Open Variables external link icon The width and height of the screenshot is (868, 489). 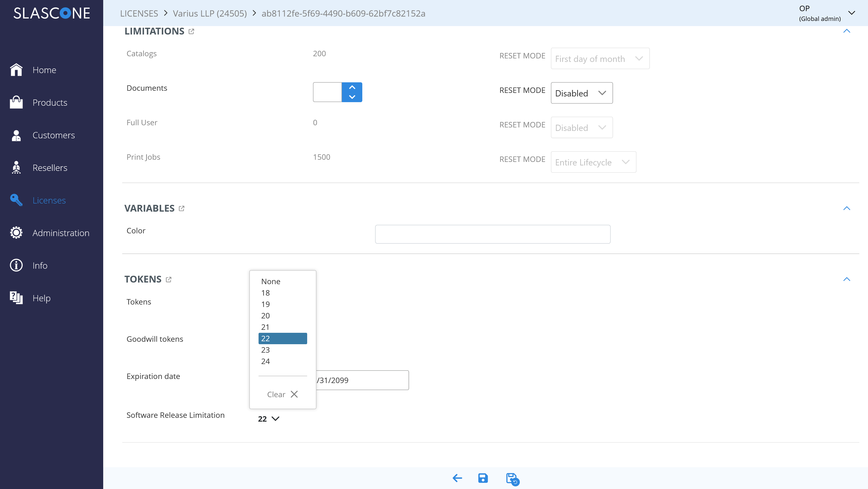tap(182, 208)
